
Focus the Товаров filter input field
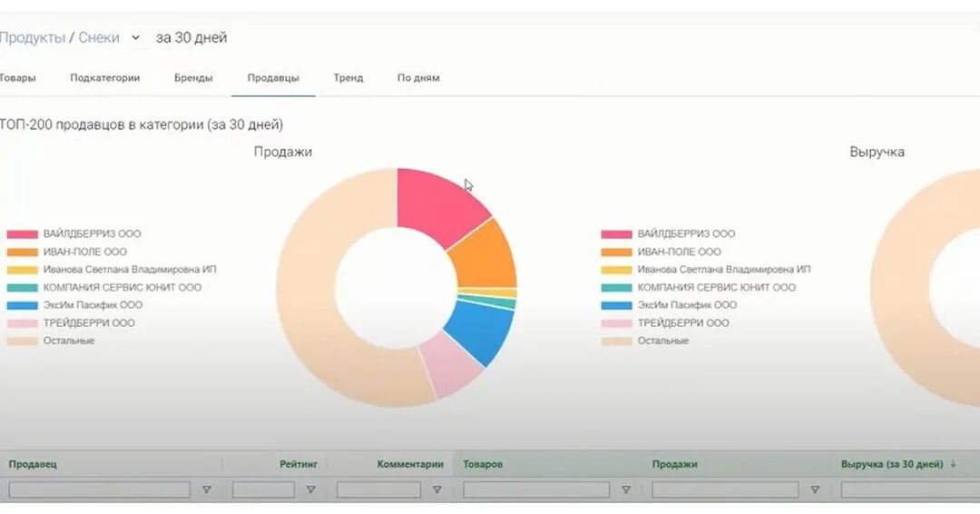536,489
